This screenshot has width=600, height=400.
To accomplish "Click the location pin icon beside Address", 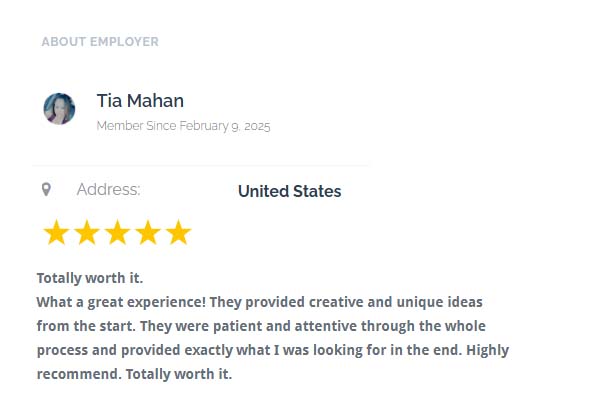I will coord(46,189).
